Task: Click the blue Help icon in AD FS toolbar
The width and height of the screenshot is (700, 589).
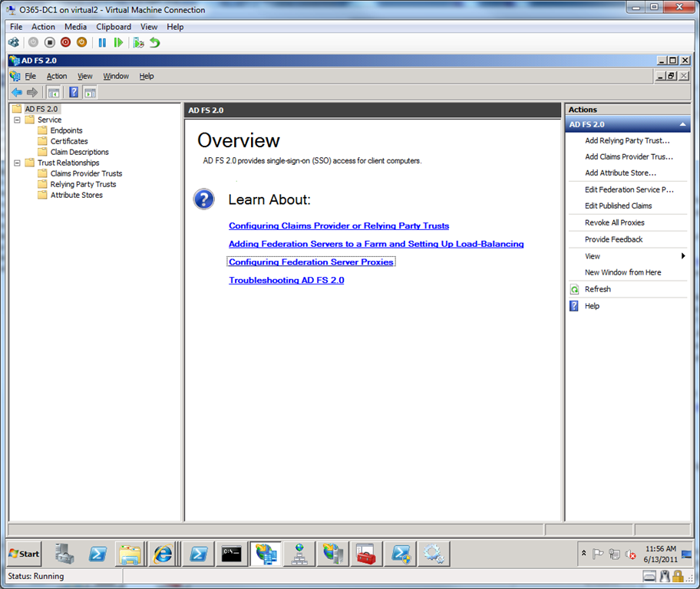Action: click(x=74, y=92)
